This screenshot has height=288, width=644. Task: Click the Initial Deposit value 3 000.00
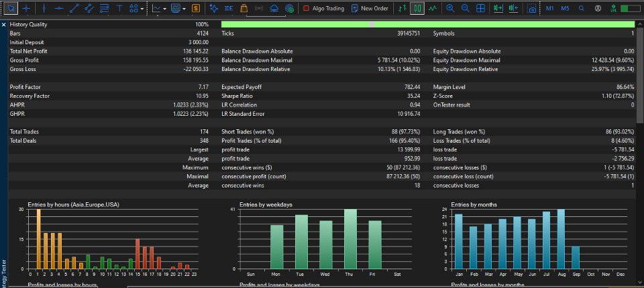[199, 42]
